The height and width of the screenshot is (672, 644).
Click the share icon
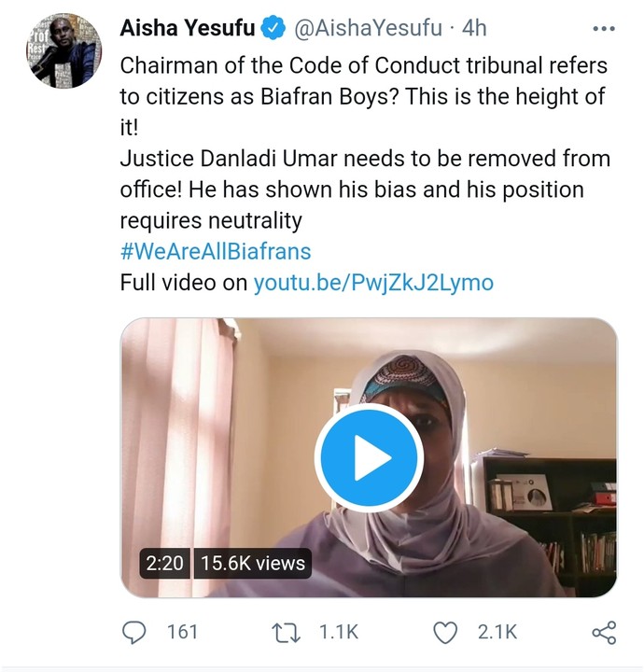coord(604,632)
